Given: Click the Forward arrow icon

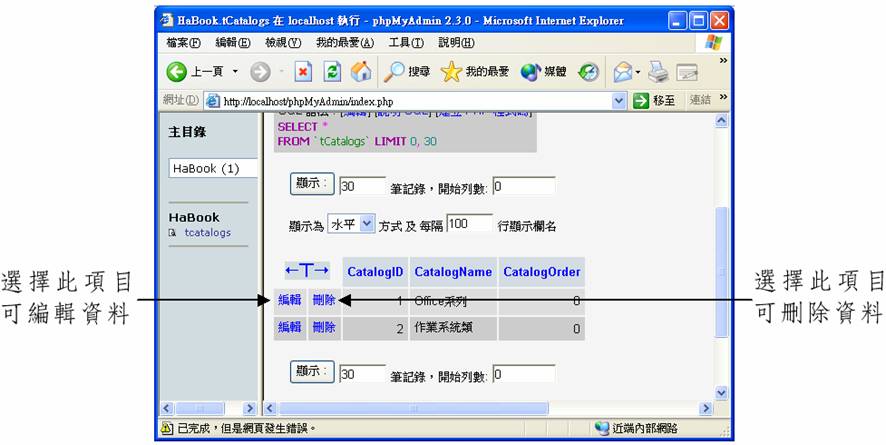Looking at the screenshot, I should pos(260,72).
